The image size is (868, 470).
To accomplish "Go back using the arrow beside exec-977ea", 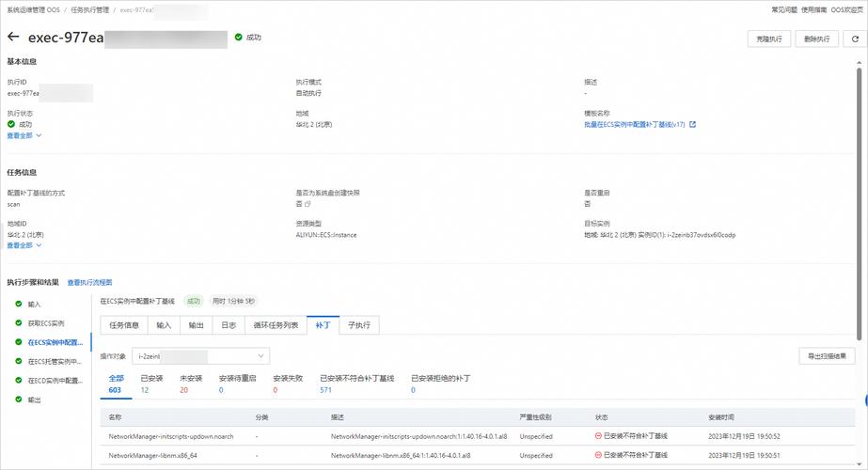I will pyautogui.click(x=13, y=37).
